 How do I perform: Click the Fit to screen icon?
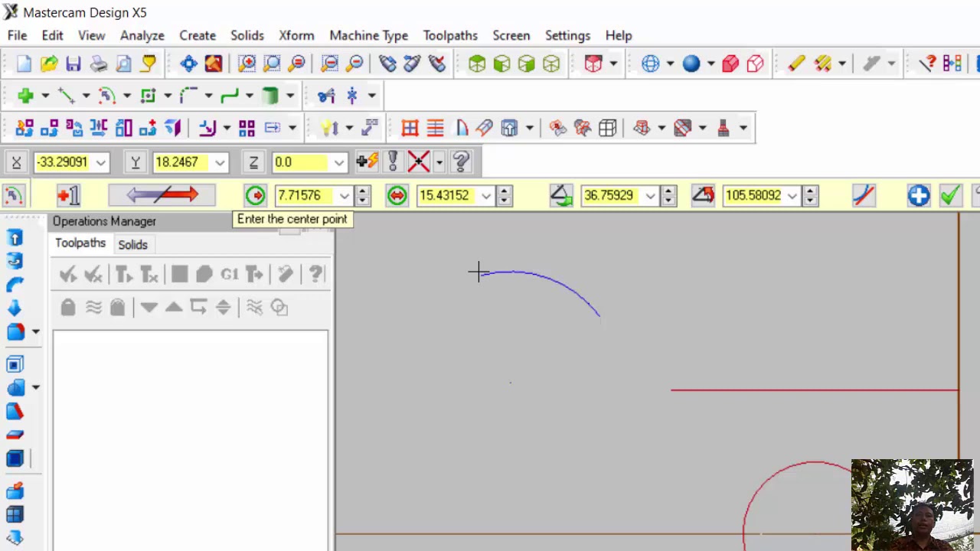188,64
